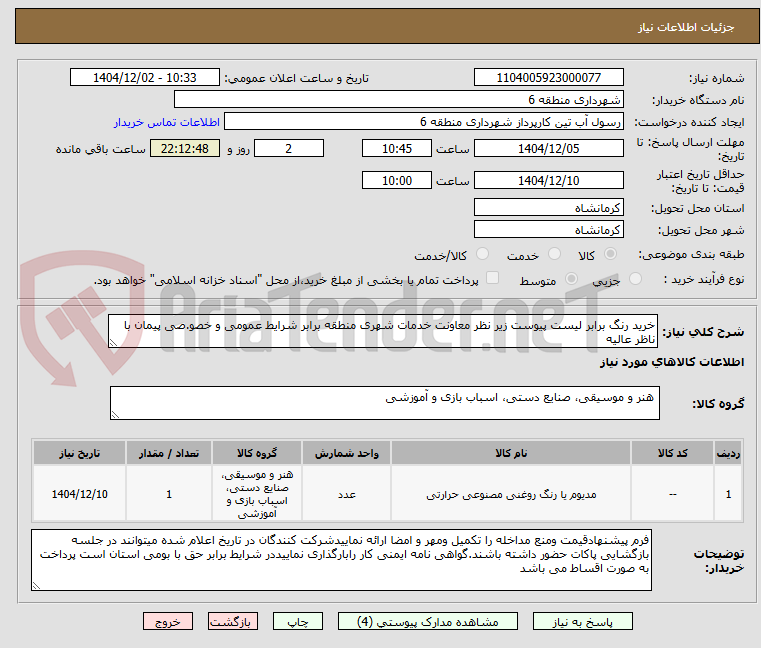Click the request creator field رسول آب تین
Screen dimensions: 761x648
pyautogui.click(x=424, y=121)
